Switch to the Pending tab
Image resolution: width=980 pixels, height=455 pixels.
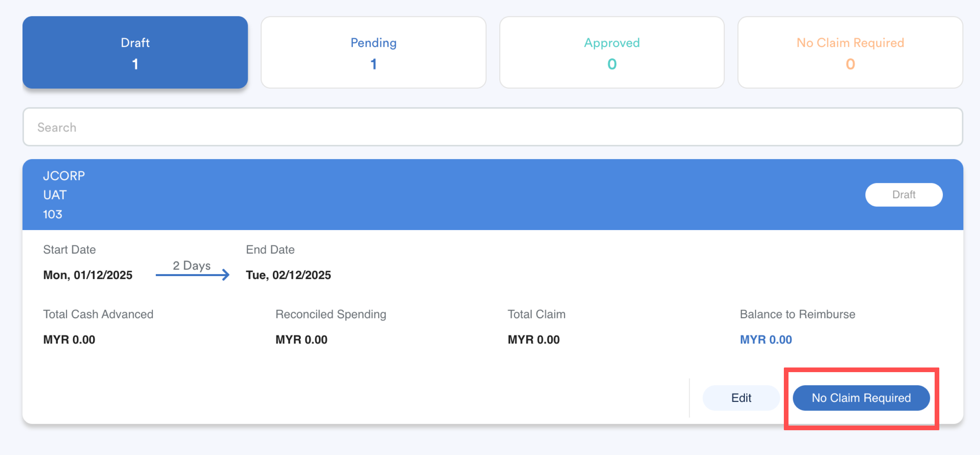pyautogui.click(x=373, y=52)
